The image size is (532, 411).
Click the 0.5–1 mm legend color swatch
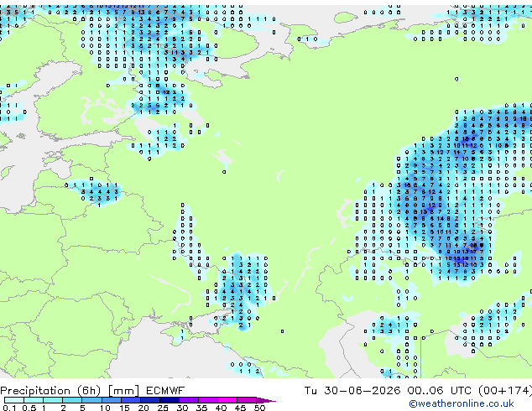[34, 400]
